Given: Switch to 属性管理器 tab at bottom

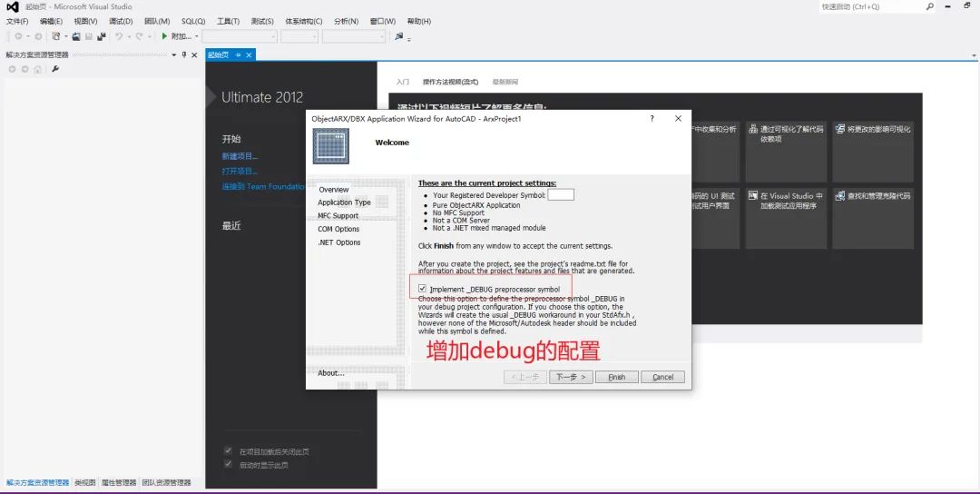Looking at the screenshot, I should (119, 483).
